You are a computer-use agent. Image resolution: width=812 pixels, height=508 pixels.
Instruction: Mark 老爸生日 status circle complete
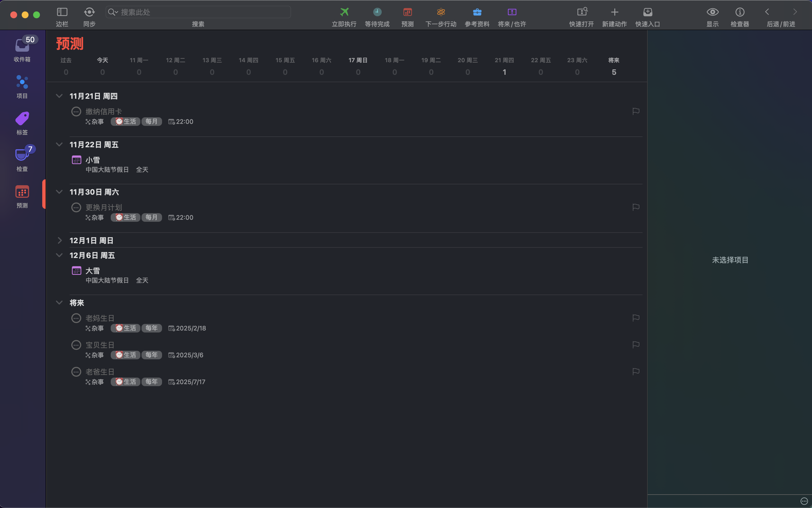click(76, 372)
